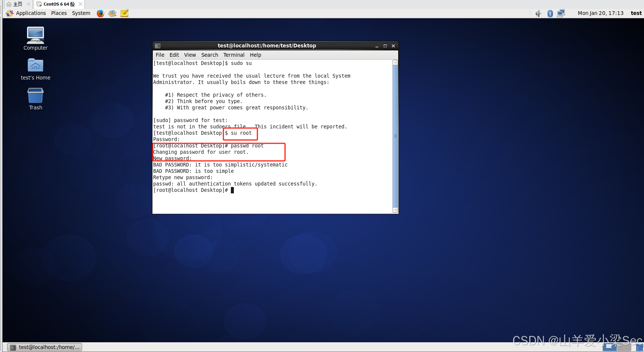644x352 pixels.
Task: Click the terminal scrollbar down arrow
Action: point(395,210)
